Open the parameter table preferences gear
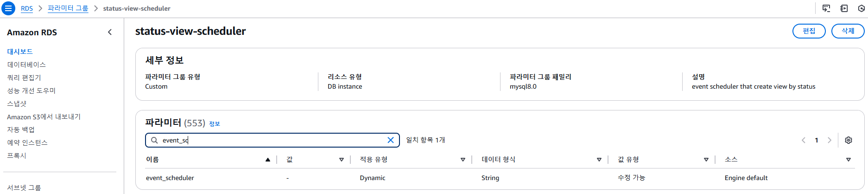868x194 pixels. pyautogui.click(x=849, y=140)
